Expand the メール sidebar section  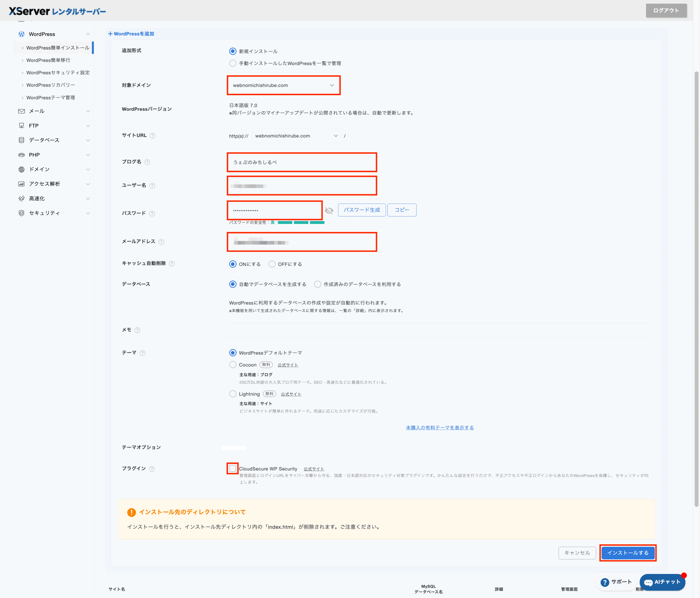(88, 111)
